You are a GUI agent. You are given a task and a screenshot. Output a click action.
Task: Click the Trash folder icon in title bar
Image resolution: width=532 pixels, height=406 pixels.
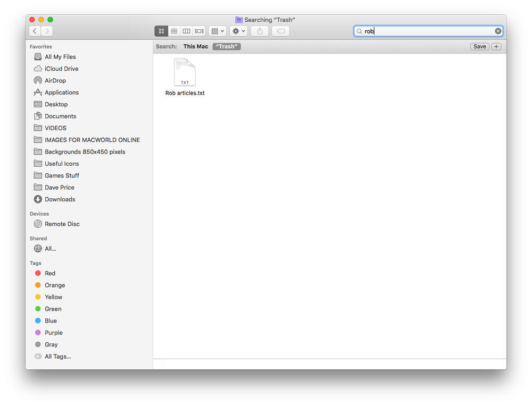(239, 20)
